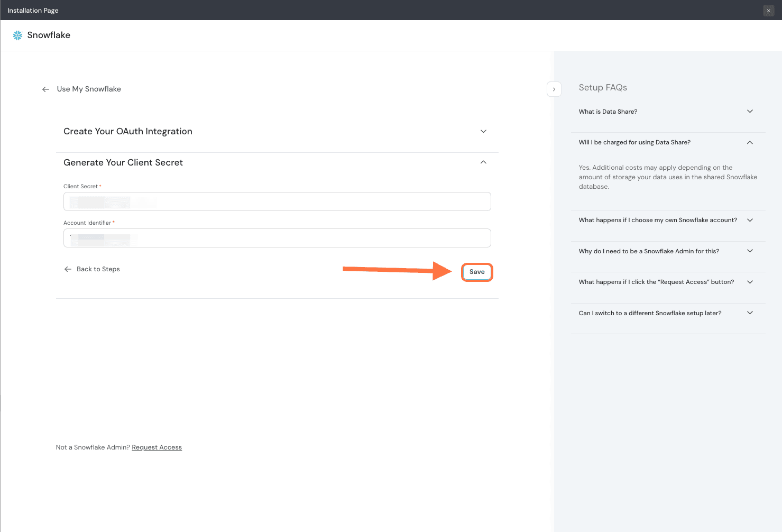Collapse Generate Your Client Secret section

483,162
